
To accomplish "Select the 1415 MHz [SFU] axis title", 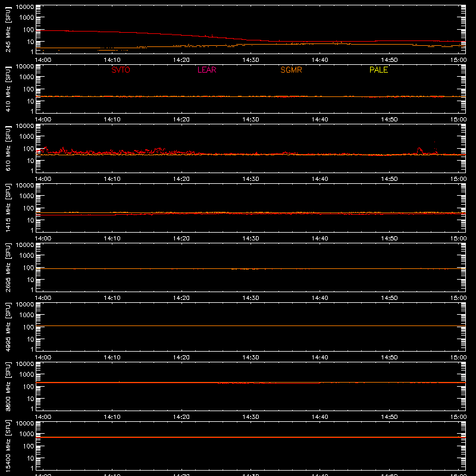I will point(8,208).
